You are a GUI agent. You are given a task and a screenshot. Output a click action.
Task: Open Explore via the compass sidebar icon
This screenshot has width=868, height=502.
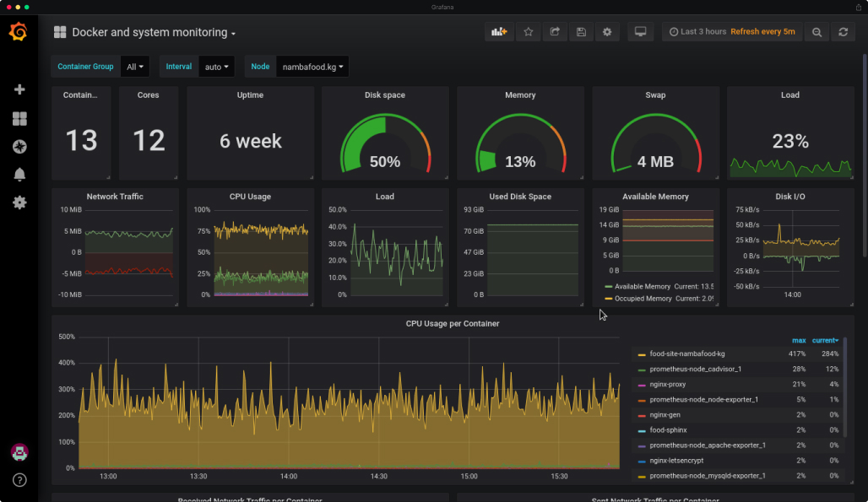[x=19, y=146]
